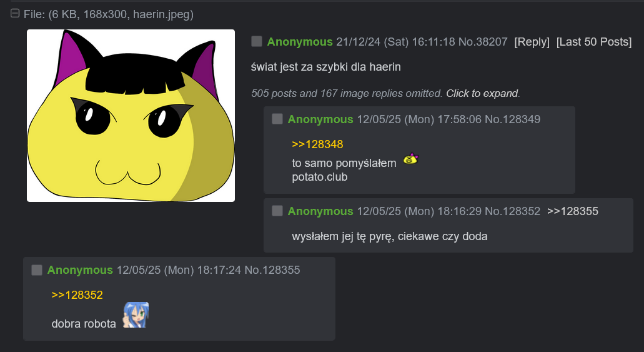Open the Last 50 Posts link
The width and height of the screenshot is (644, 352).
coord(594,42)
